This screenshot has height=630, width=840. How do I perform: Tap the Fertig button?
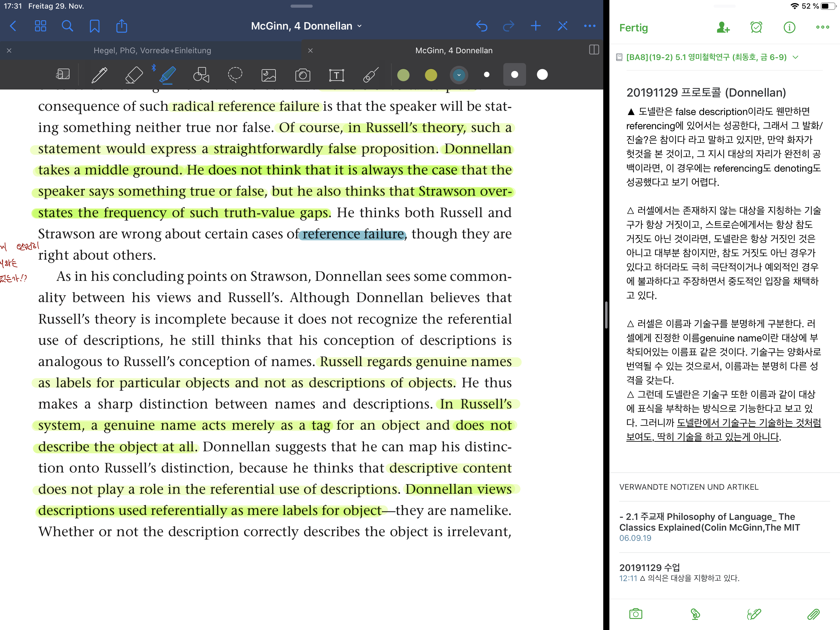(x=633, y=28)
